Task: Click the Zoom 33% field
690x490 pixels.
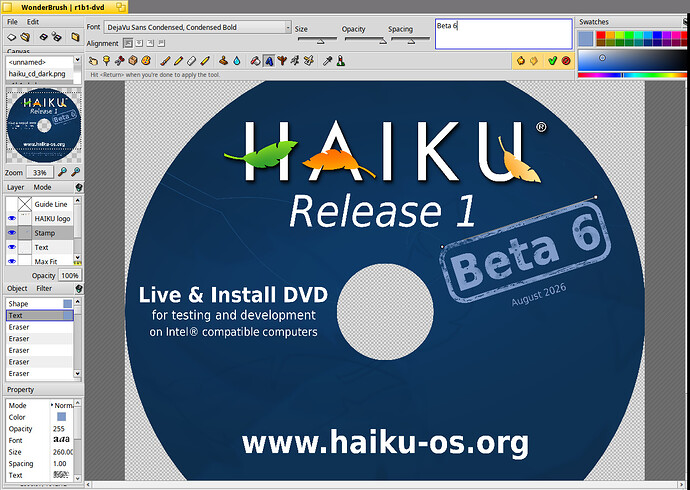Action: coord(40,172)
